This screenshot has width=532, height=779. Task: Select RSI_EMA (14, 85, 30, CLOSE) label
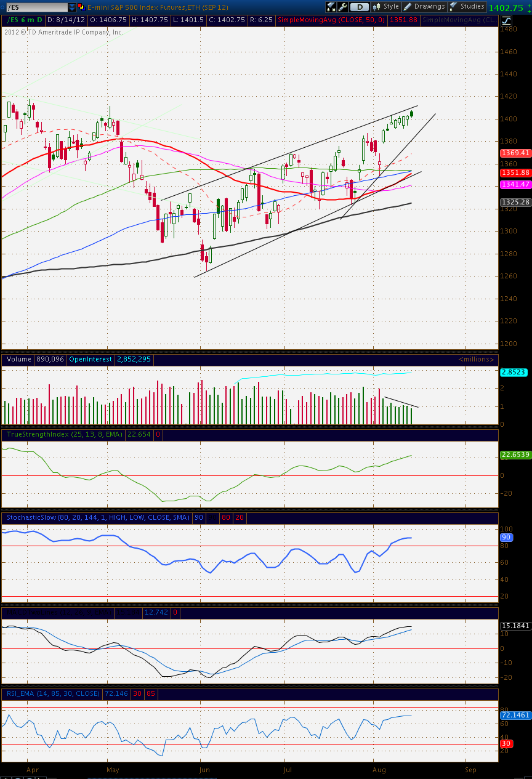54,693
